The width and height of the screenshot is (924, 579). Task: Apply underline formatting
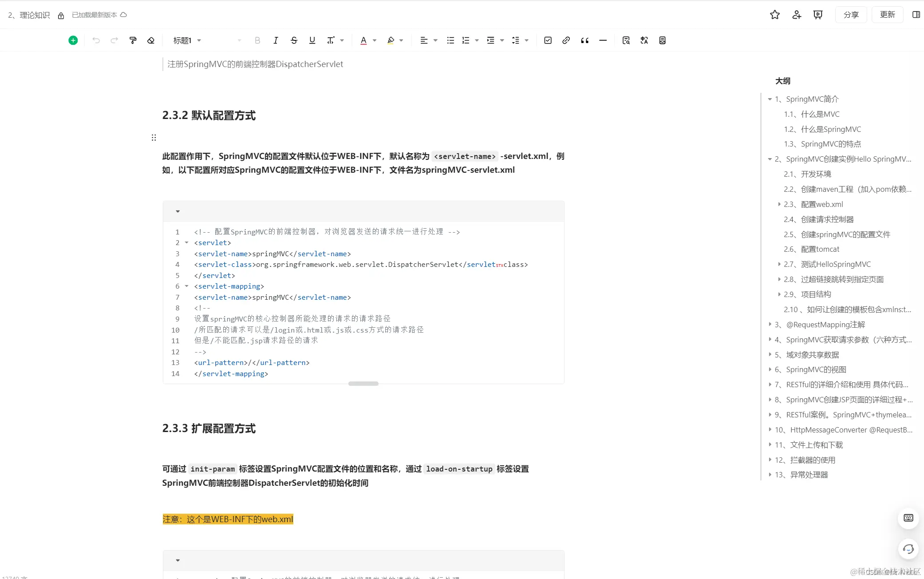point(312,40)
